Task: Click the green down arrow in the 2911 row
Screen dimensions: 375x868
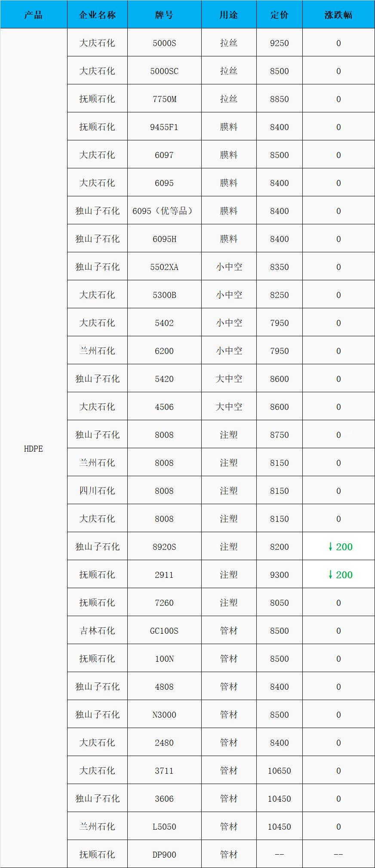Action: pyautogui.click(x=330, y=575)
